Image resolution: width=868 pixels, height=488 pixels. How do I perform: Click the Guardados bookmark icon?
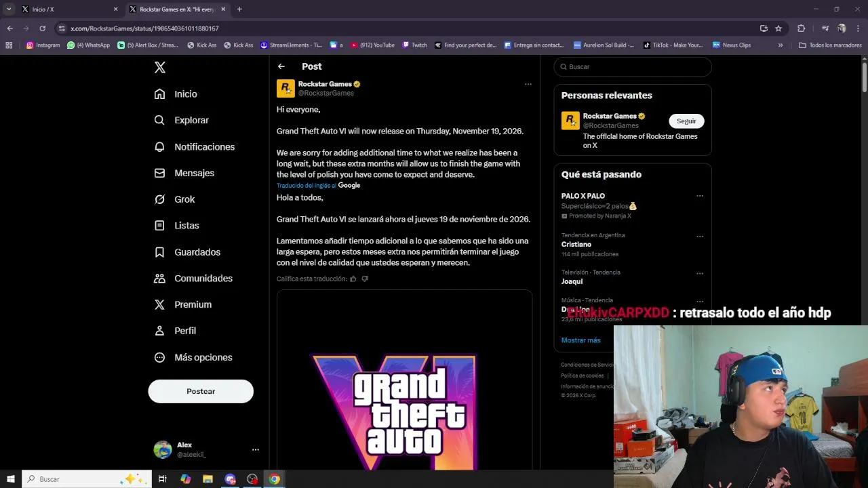(159, 252)
